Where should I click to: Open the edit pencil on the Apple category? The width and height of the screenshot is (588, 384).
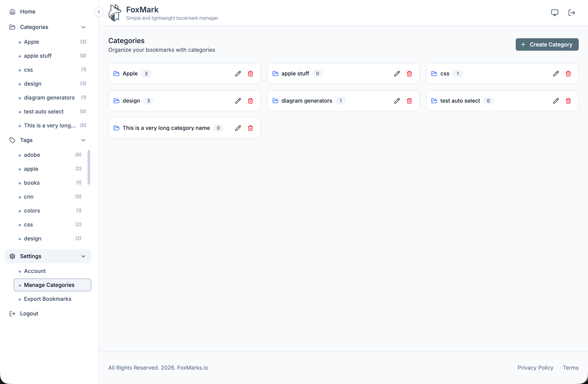(238, 73)
